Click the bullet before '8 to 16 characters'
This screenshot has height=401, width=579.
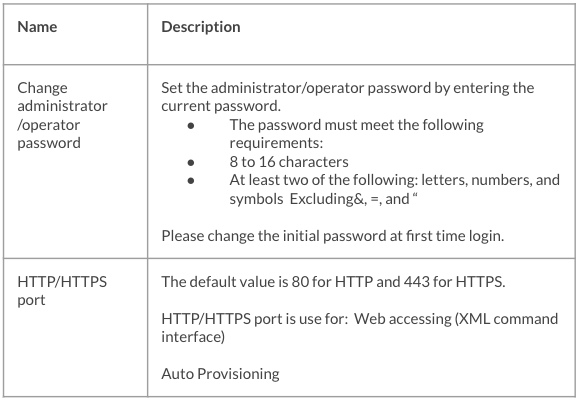pos(191,162)
